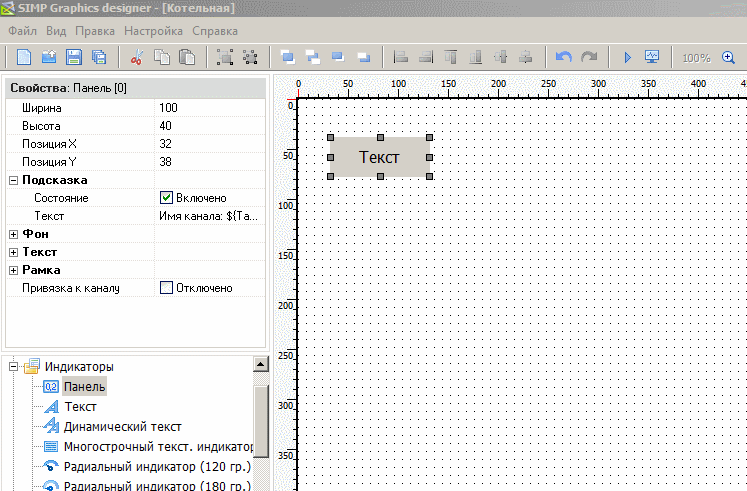Edit the Позиция Y value 38

tap(210, 162)
